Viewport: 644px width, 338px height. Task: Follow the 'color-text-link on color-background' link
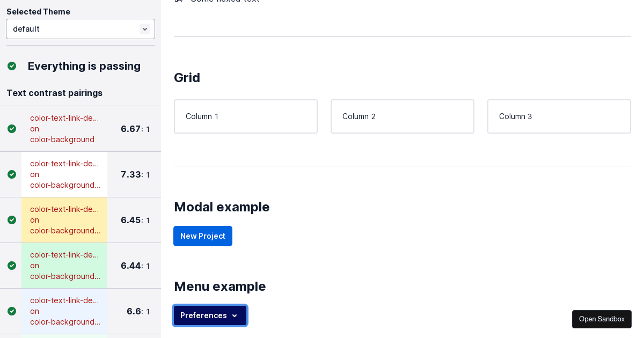coord(64,129)
